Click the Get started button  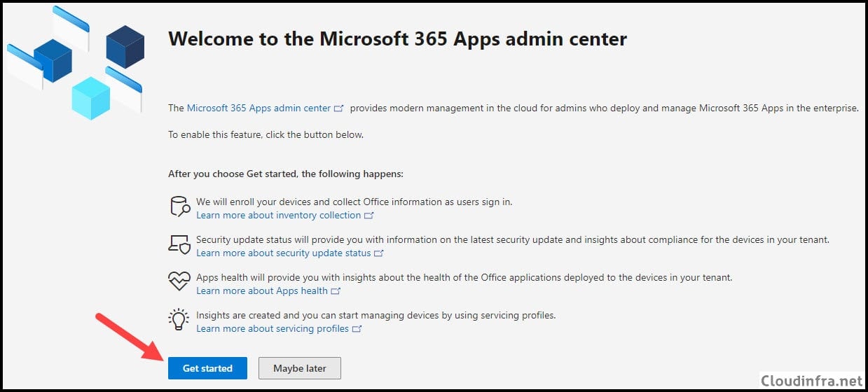[207, 368]
